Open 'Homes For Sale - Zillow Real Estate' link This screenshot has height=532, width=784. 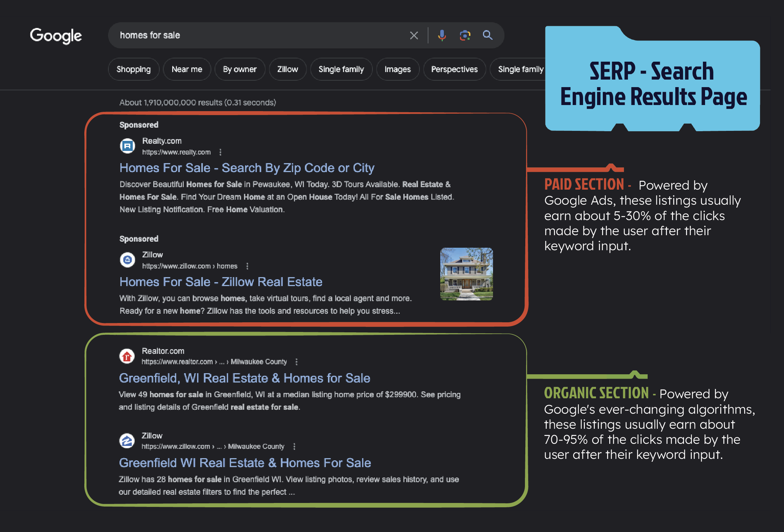[x=221, y=282]
